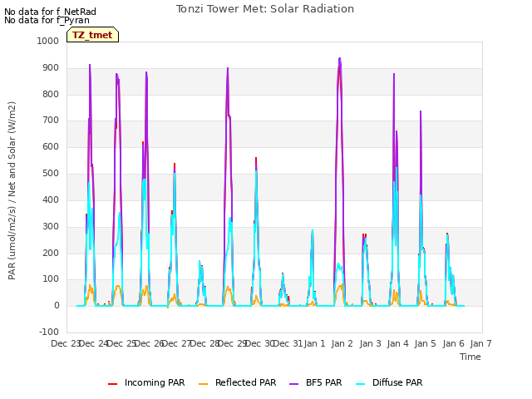Click the y-axis title PAR / Net and Solar

pos(12,190)
